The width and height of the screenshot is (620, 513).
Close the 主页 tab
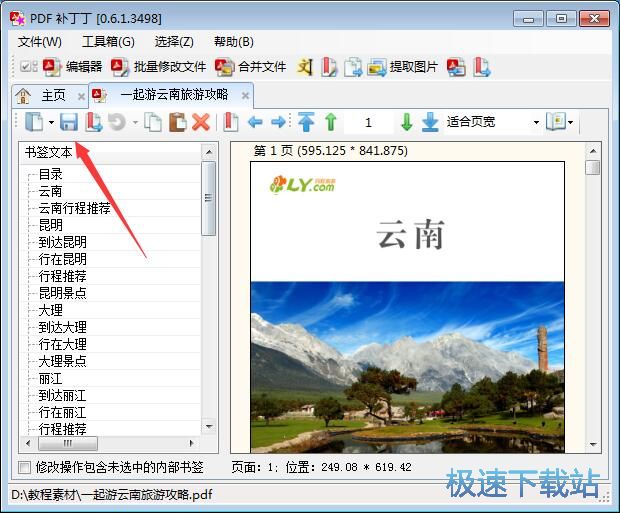click(81, 96)
